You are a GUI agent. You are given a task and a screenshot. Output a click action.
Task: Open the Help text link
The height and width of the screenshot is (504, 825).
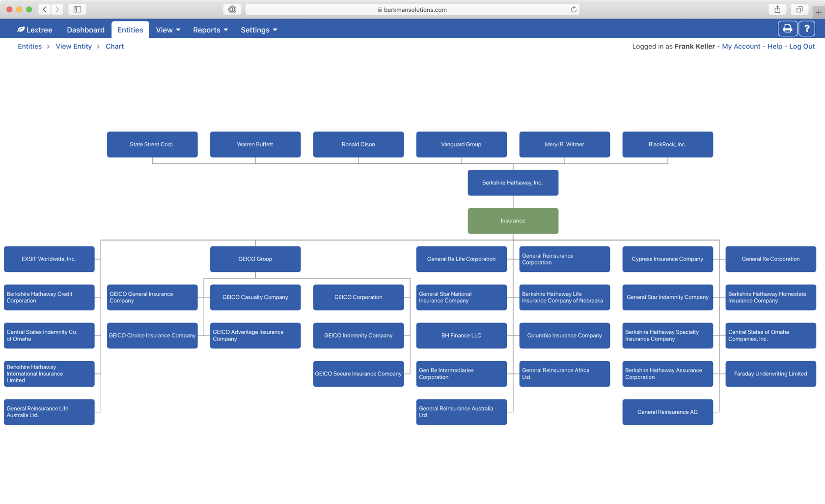coord(774,46)
